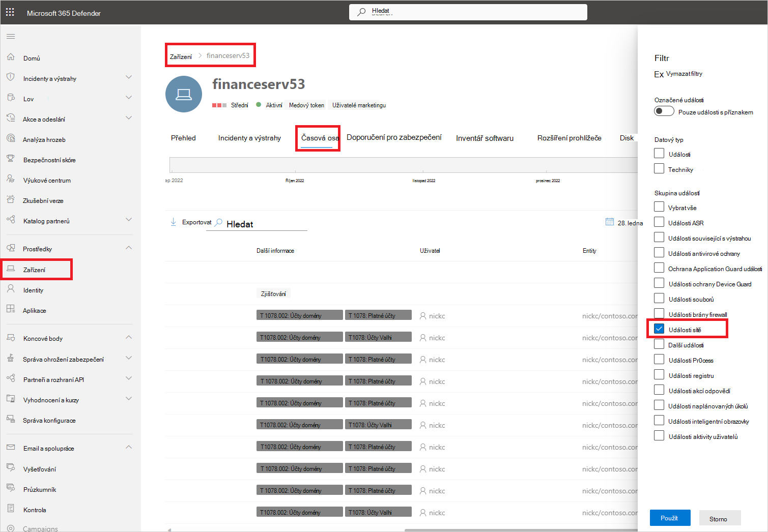Click the Použít apply button
Screen dimensions: 768x532
(670, 518)
